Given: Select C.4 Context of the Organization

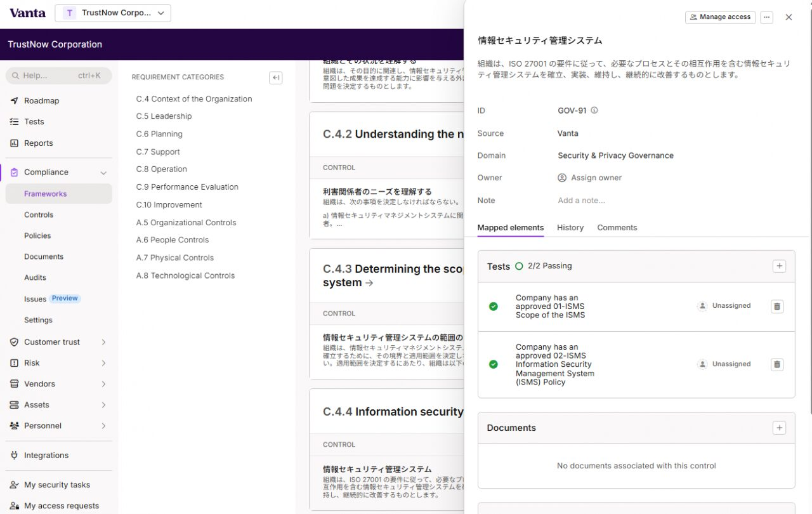Looking at the screenshot, I should coord(194,99).
